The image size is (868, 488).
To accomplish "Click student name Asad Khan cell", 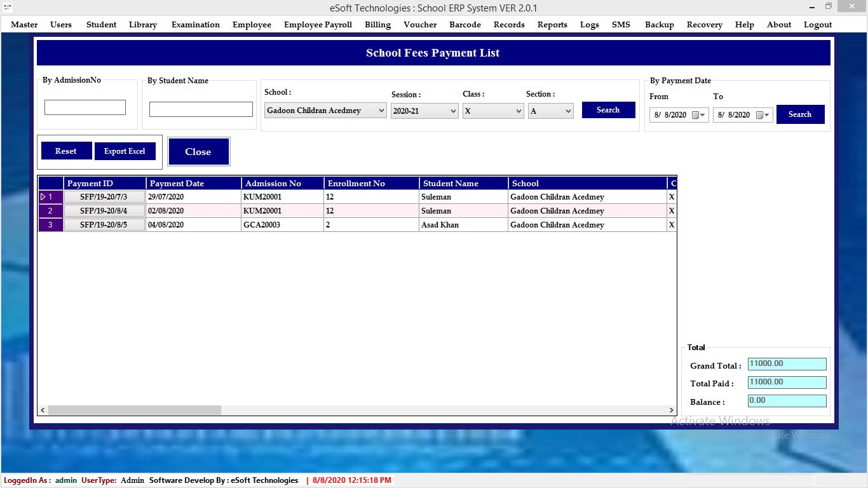I will click(464, 225).
